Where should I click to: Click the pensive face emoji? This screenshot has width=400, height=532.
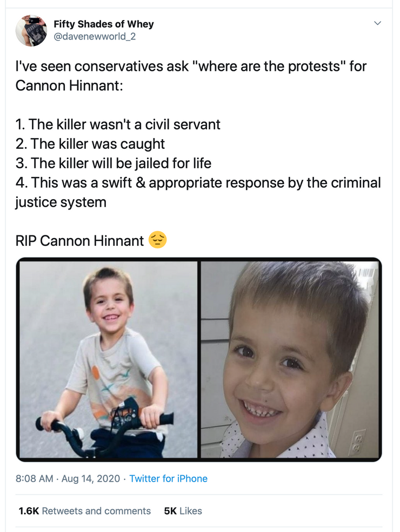tap(158, 240)
